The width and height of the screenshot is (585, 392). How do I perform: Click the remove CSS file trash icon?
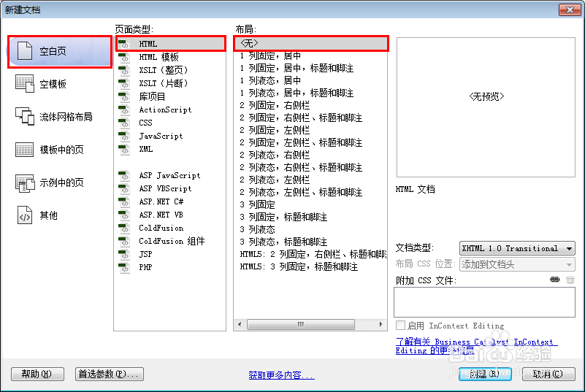click(570, 280)
